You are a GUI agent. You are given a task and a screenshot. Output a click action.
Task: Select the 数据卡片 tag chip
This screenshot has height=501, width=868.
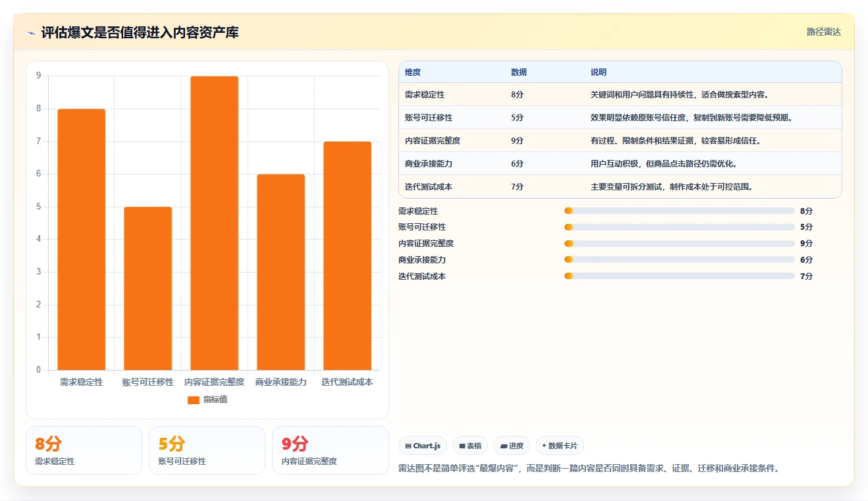tap(560, 446)
